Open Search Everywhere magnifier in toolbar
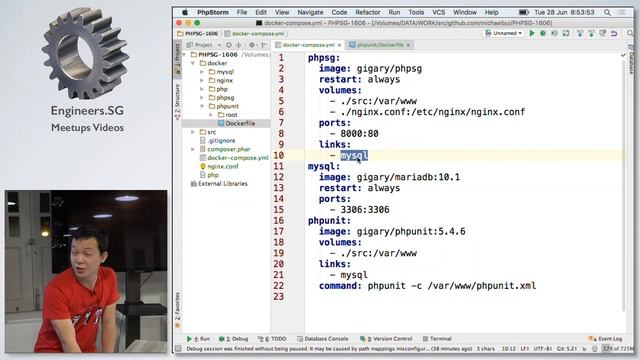 [630, 33]
